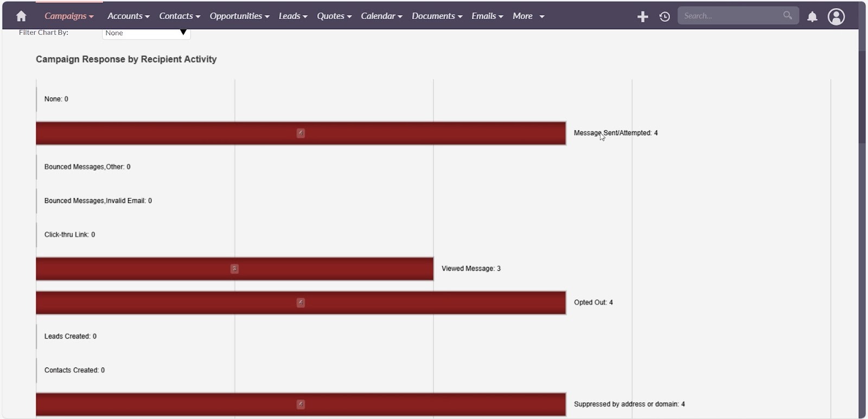Open the Leads menu
868x419 pixels.
tap(293, 16)
